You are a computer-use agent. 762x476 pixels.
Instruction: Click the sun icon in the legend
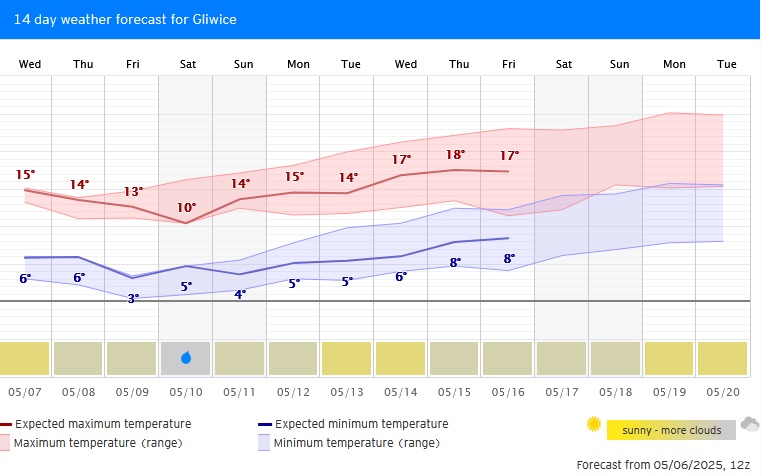pos(594,425)
